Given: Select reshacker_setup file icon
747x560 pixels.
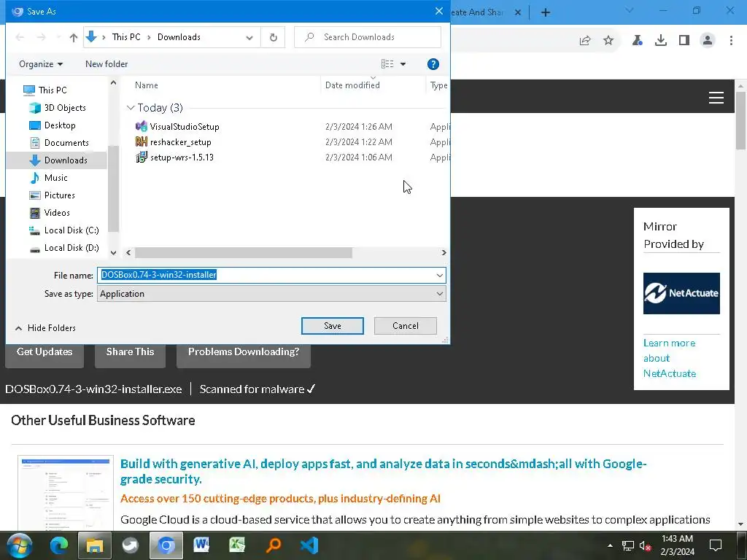Looking at the screenshot, I should pyautogui.click(x=142, y=141).
